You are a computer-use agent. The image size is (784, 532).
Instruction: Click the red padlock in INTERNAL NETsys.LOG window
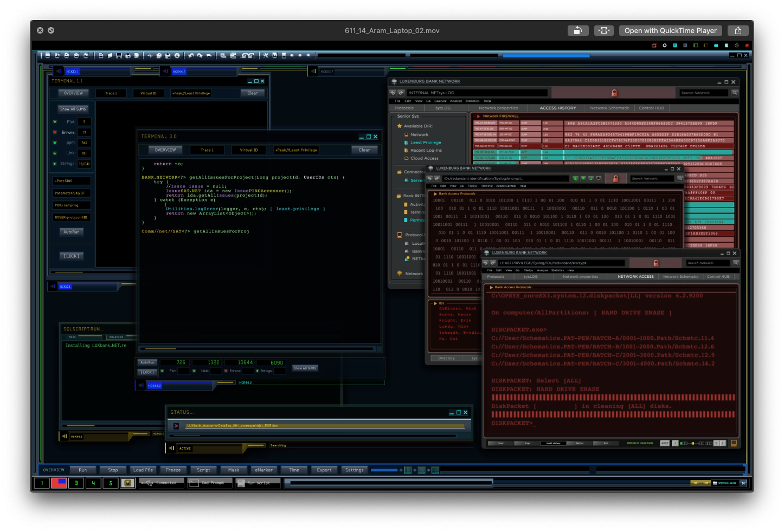614,93
